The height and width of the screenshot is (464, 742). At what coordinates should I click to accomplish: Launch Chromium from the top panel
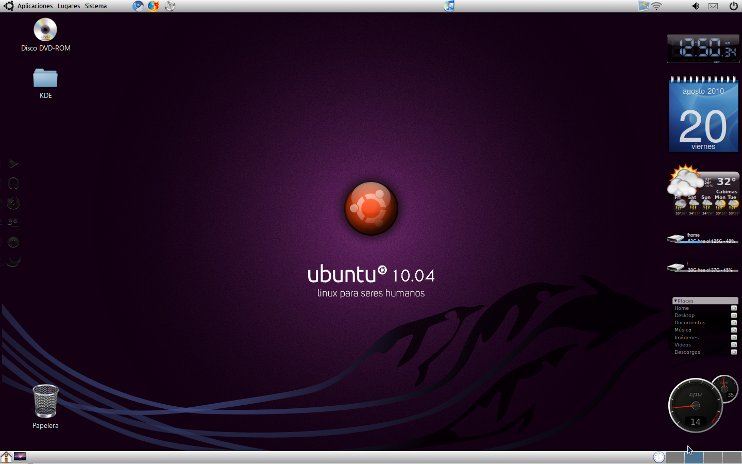(x=138, y=6)
